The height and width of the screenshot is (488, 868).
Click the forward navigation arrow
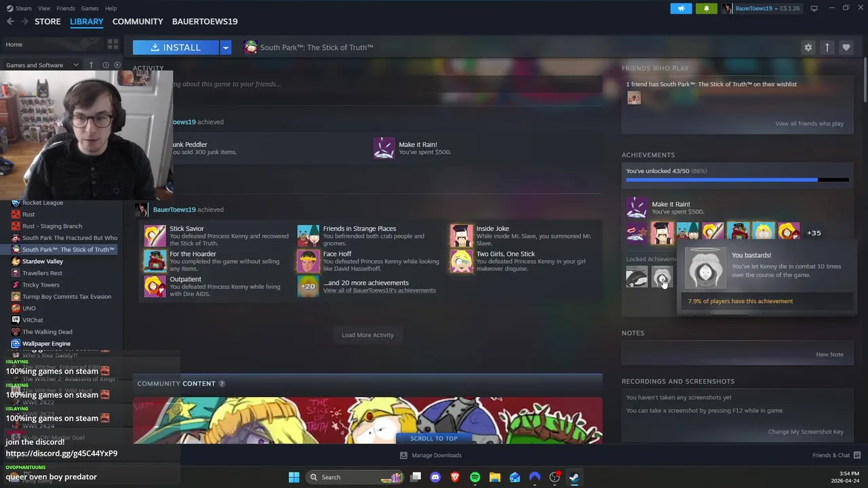(25, 22)
